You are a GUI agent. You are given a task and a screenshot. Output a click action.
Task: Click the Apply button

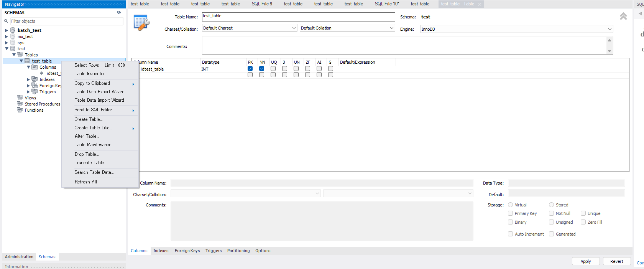tap(586, 261)
